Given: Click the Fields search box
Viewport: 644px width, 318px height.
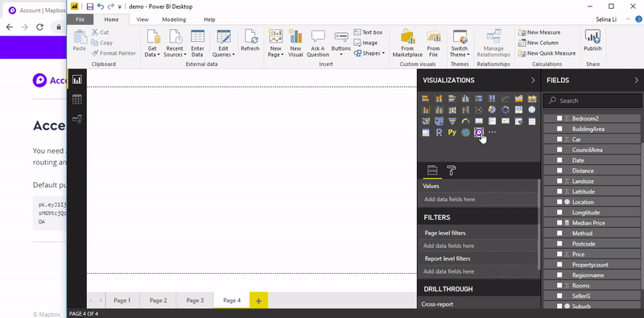Looking at the screenshot, I should [x=592, y=101].
